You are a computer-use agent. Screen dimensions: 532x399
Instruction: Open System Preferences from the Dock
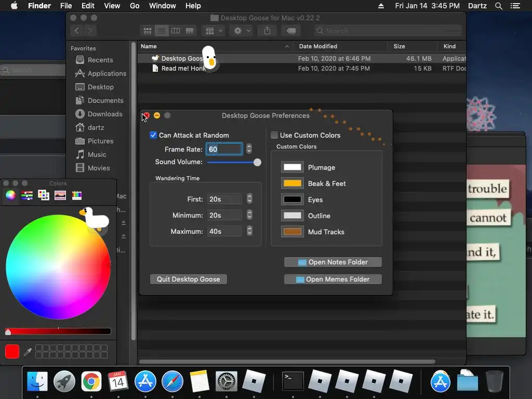tap(227, 381)
